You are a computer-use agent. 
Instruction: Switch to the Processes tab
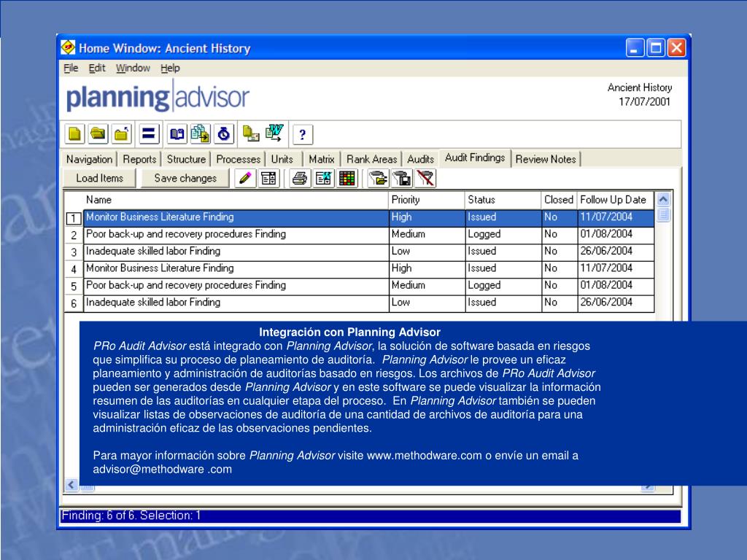click(x=239, y=159)
